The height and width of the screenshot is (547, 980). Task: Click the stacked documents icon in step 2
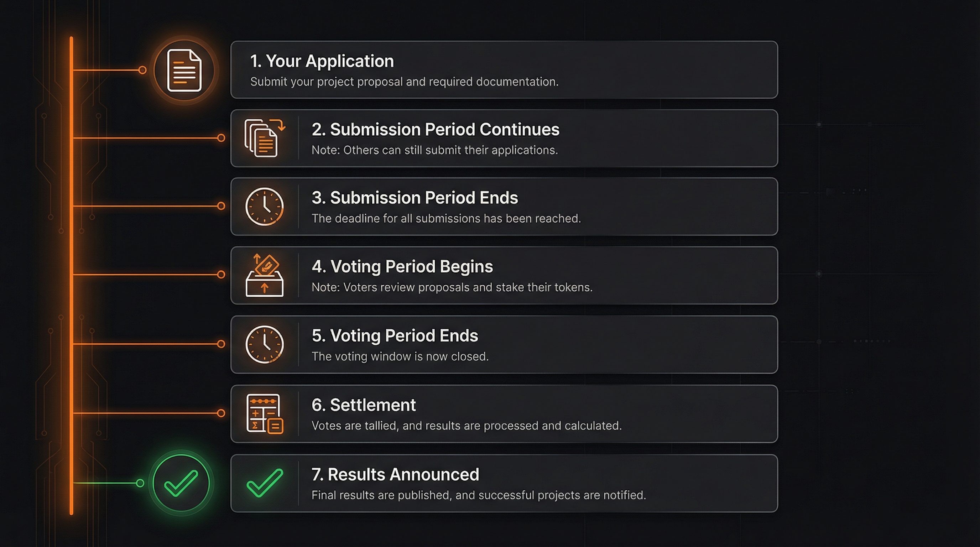coord(264,138)
